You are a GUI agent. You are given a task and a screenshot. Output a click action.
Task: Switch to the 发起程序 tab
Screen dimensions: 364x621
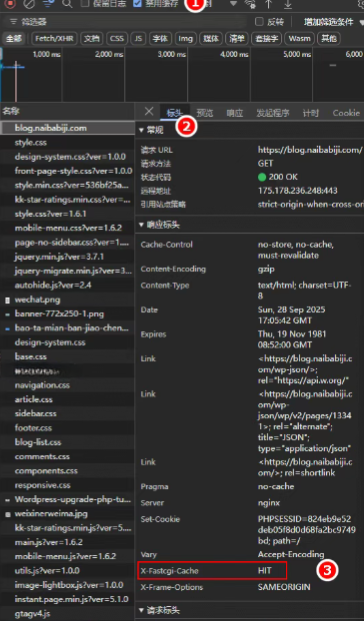pyautogui.click(x=273, y=113)
